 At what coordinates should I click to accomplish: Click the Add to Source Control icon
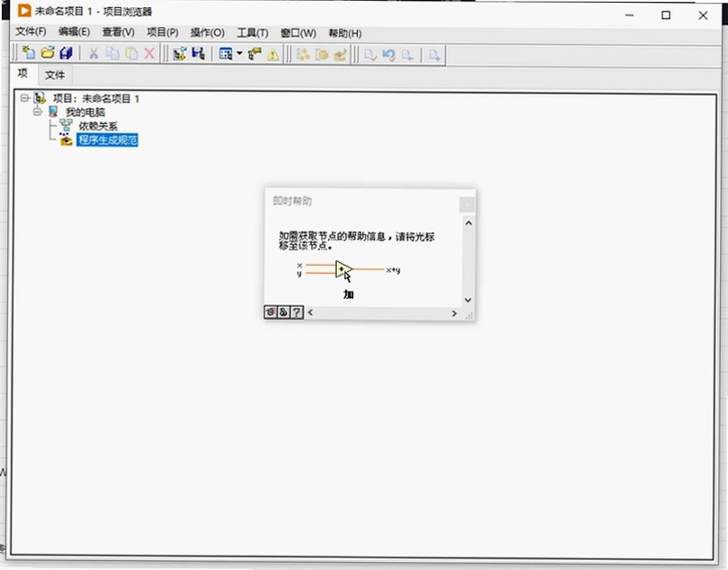tap(434, 56)
